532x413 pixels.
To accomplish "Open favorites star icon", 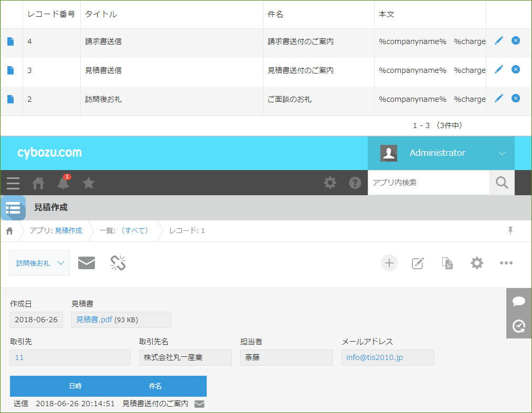I will (x=89, y=183).
